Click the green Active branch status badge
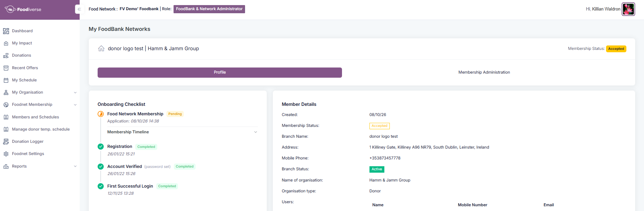The height and width of the screenshot is (211, 644). (x=377, y=169)
